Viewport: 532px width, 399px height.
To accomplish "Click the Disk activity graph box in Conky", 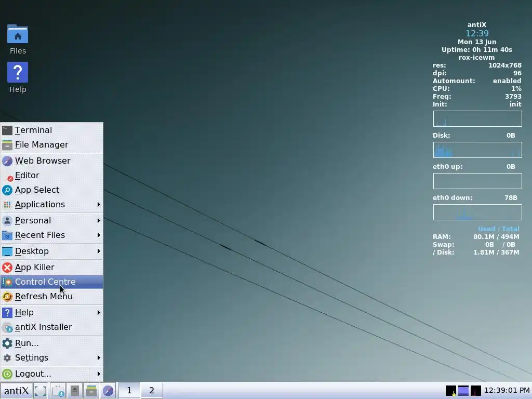I will tap(477, 150).
